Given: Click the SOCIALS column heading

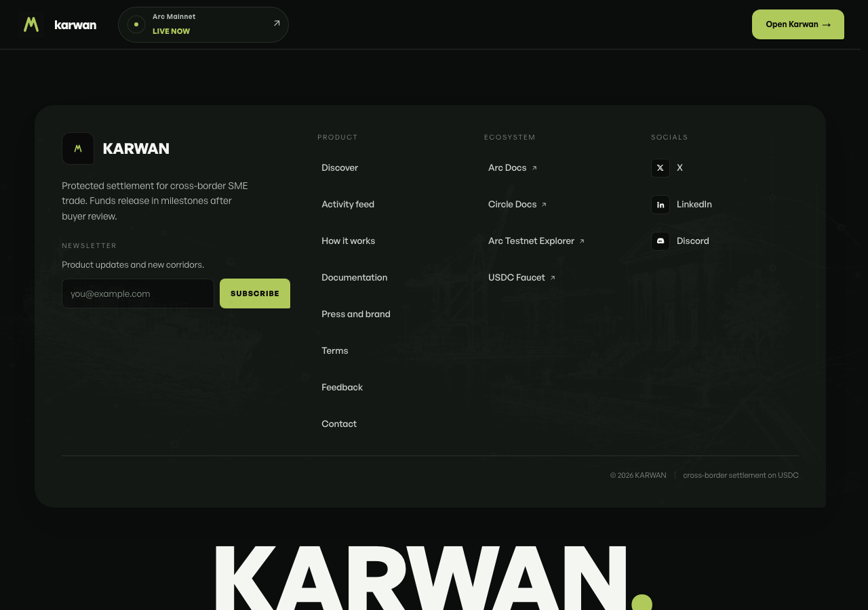Looking at the screenshot, I should click(670, 138).
